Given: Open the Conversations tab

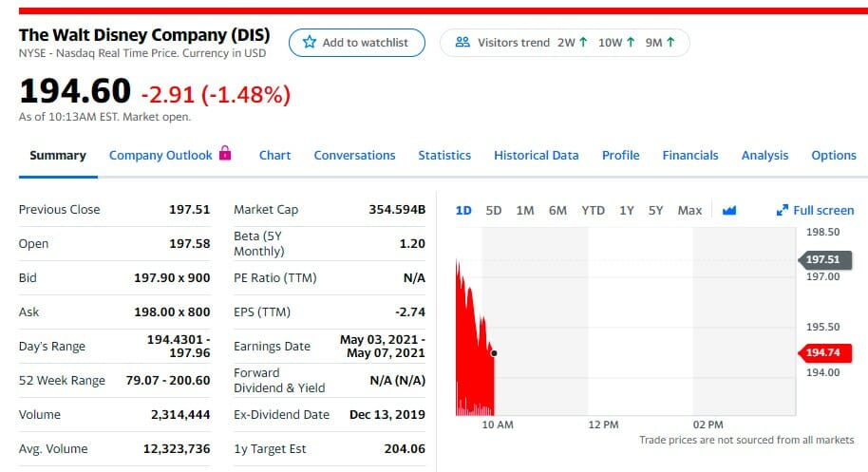Looking at the screenshot, I should (354, 156).
